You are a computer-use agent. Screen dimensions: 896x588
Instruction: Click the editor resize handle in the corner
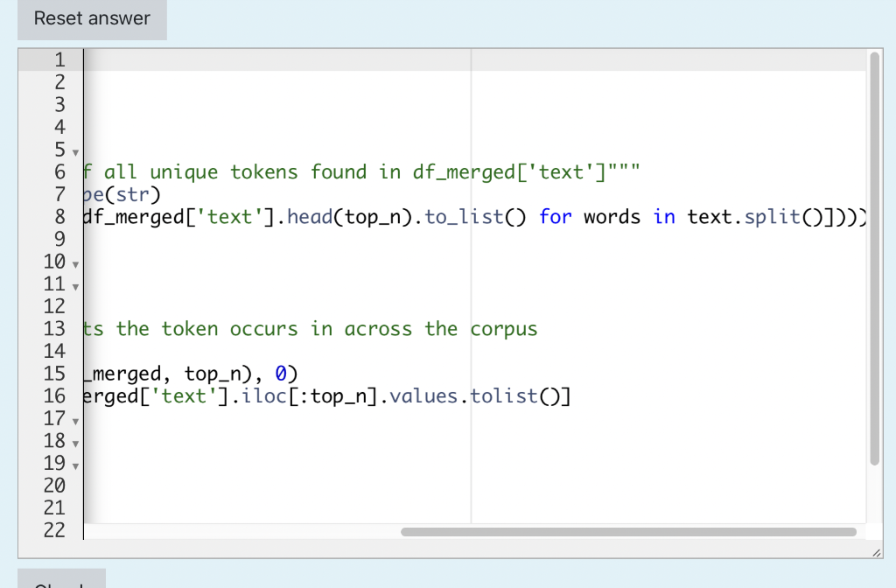(877, 553)
